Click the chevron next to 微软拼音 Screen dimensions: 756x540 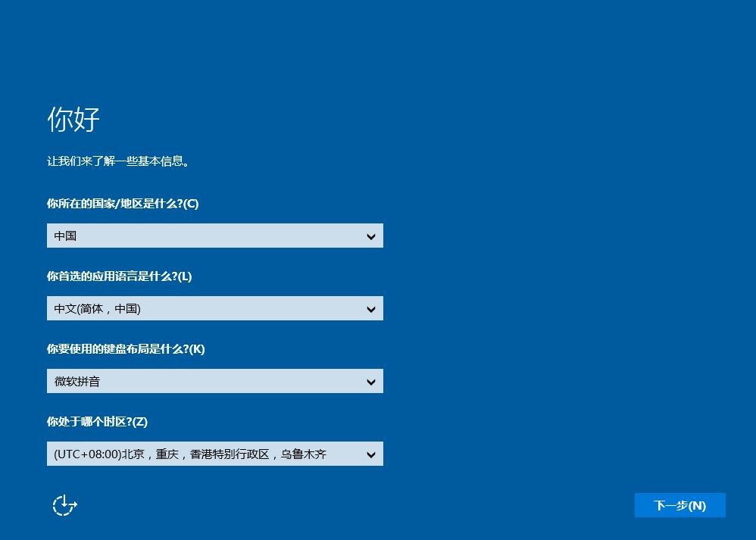[371, 381]
